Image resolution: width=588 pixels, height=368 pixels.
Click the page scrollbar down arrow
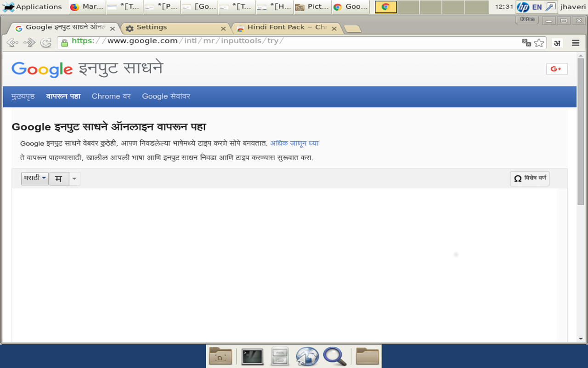click(581, 339)
